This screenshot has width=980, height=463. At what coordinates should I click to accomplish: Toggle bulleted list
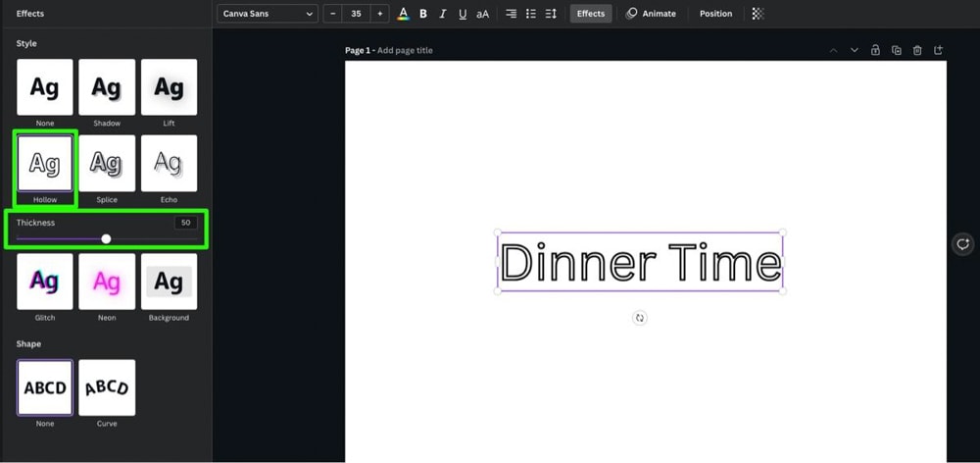click(x=530, y=13)
